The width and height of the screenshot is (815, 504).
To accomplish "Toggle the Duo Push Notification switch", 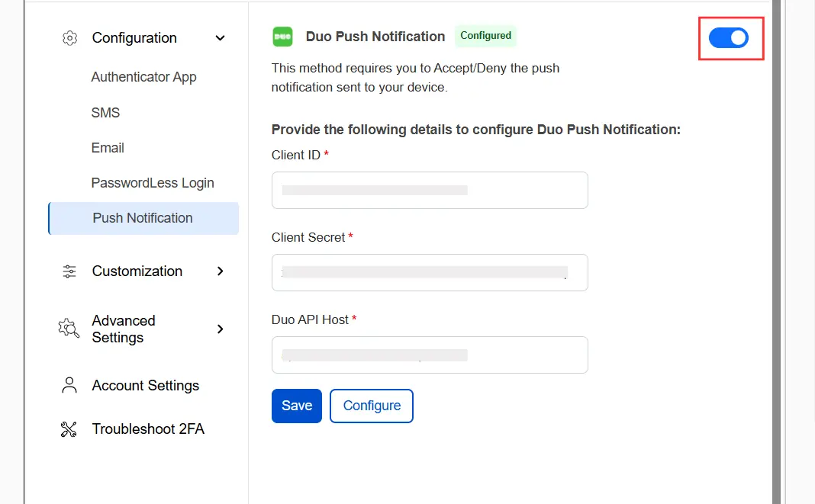I will pyautogui.click(x=729, y=38).
